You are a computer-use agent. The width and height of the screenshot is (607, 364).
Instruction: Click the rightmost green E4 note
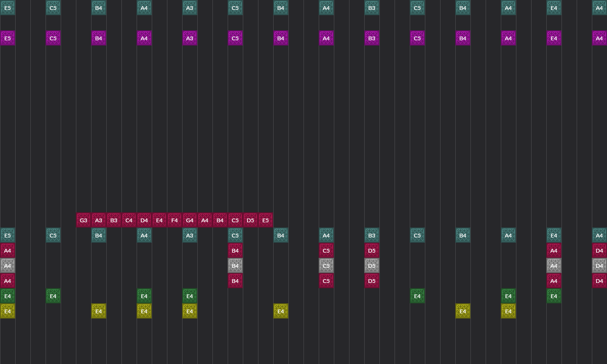pyautogui.click(x=554, y=296)
